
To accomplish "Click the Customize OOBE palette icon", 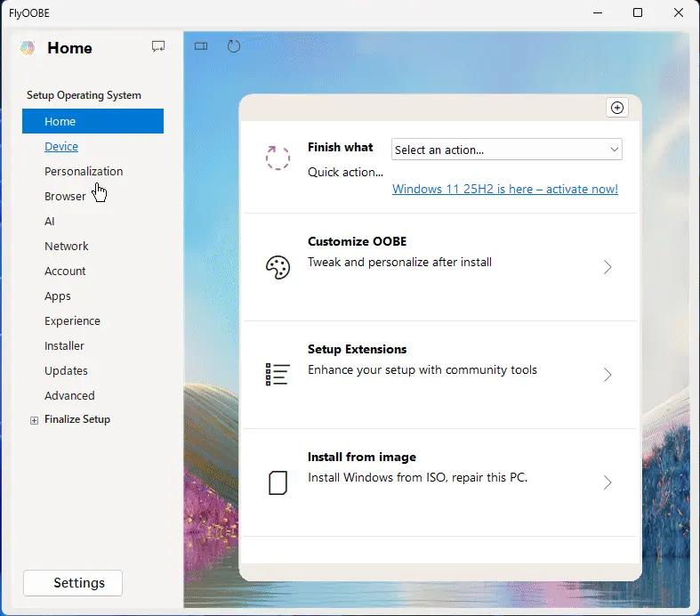I will click(x=278, y=267).
